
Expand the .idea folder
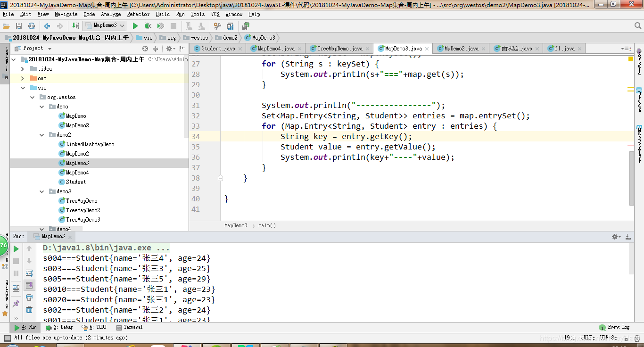coord(23,69)
